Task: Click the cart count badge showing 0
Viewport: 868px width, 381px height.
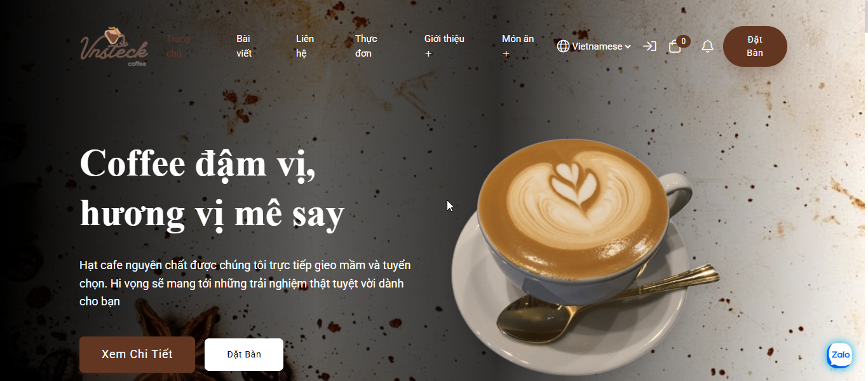Action: point(683,41)
